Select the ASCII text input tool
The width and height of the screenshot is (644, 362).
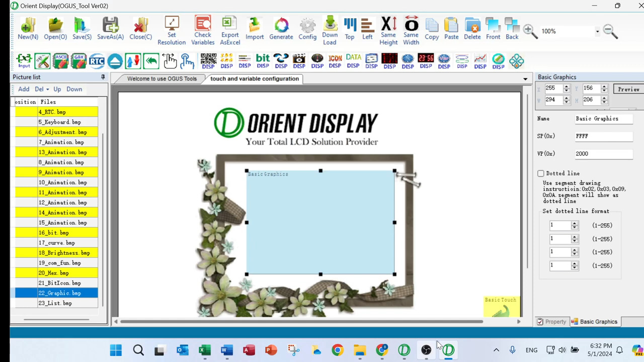coord(60,61)
